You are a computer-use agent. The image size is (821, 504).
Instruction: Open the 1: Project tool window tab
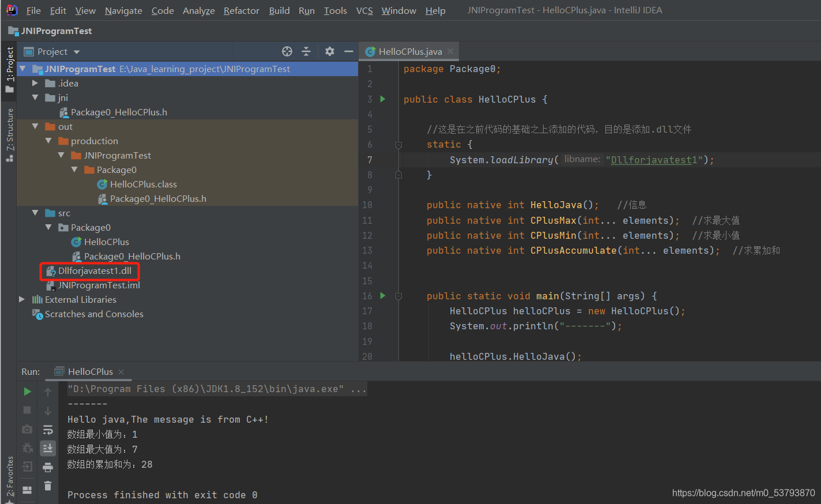pyautogui.click(x=9, y=70)
